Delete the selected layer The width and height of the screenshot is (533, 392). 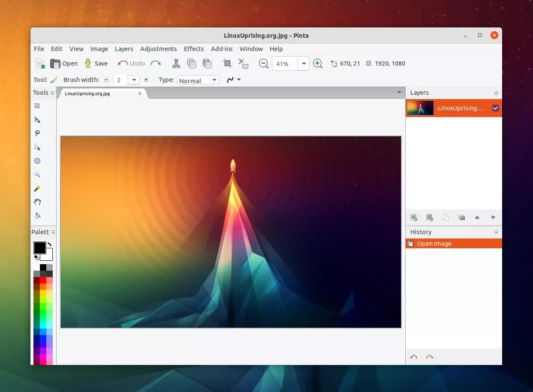pyautogui.click(x=430, y=217)
